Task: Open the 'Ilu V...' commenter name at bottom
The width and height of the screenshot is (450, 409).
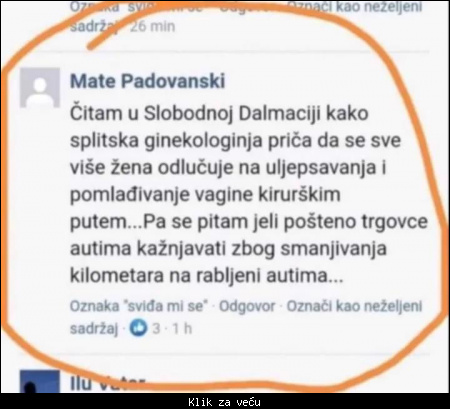Action: [x=107, y=383]
